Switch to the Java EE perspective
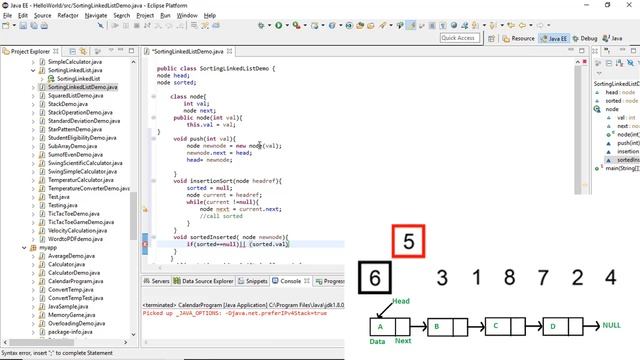The width and height of the screenshot is (640, 360). pyautogui.click(x=553, y=38)
